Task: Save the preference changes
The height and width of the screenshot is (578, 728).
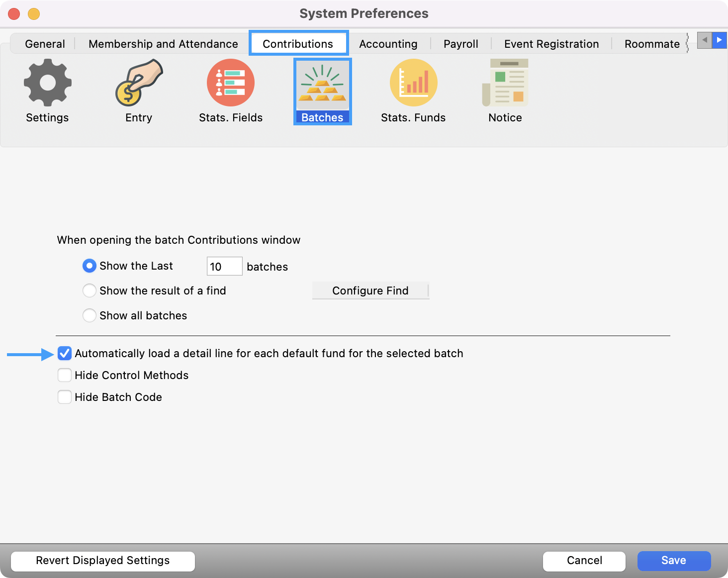Action: pyautogui.click(x=674, y=561)
